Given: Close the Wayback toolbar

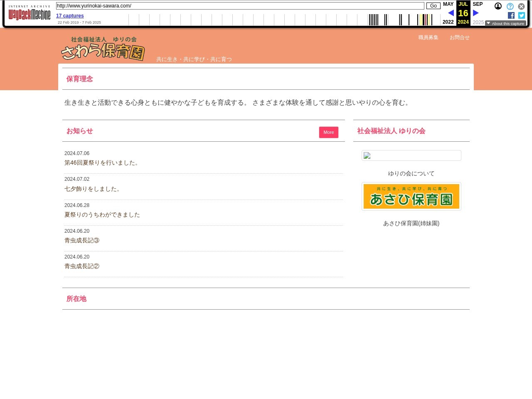Looking at the screenshot, I should pos(521,6).
